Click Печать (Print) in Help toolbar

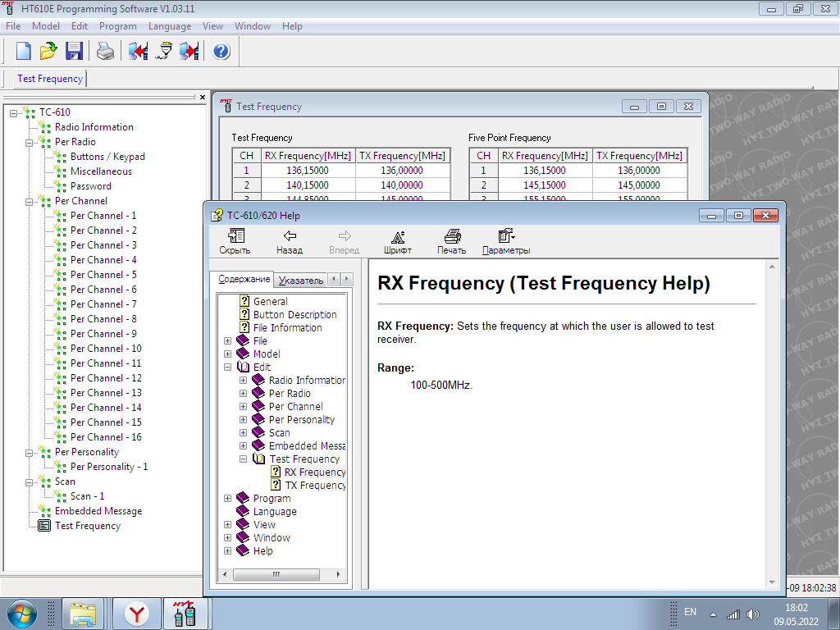pyautogui.click(x=452, y=242)
